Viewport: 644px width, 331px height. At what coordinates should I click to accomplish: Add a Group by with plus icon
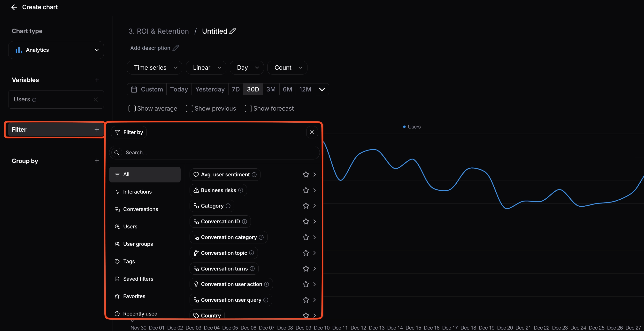coord(97,161)
